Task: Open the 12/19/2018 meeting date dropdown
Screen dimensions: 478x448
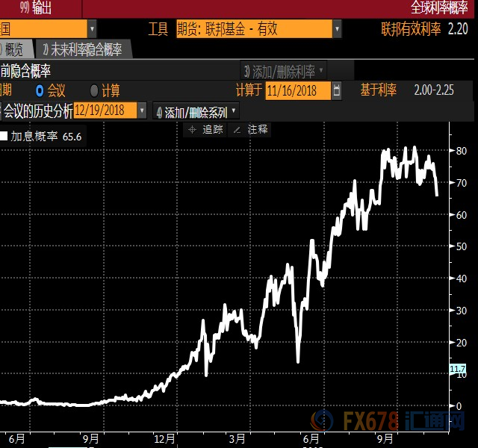Action: 142,111
